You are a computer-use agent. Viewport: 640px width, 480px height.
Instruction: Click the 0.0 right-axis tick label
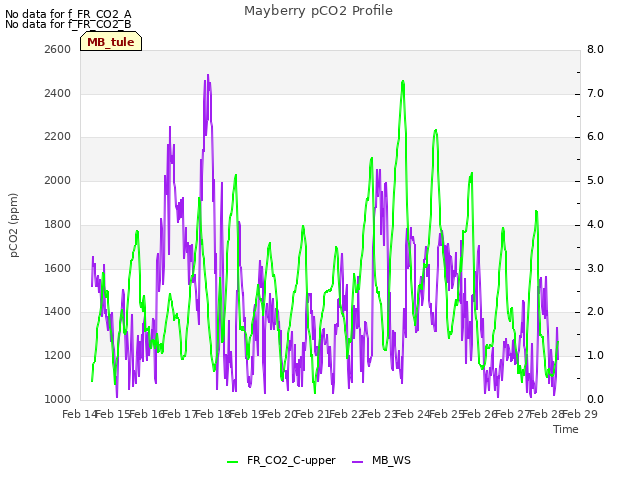click(595, 399)
